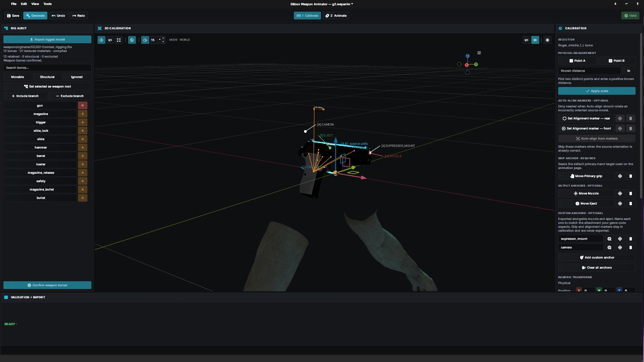Image resolution: width=644 pixels, height=362 pixels.
Task: Click the Valid status badge
Action: tap(630, 16)
